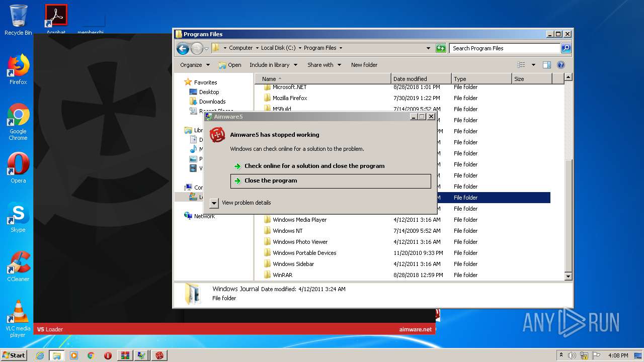
Task: Open Organize dropdown menu
Action: [195, 65]
